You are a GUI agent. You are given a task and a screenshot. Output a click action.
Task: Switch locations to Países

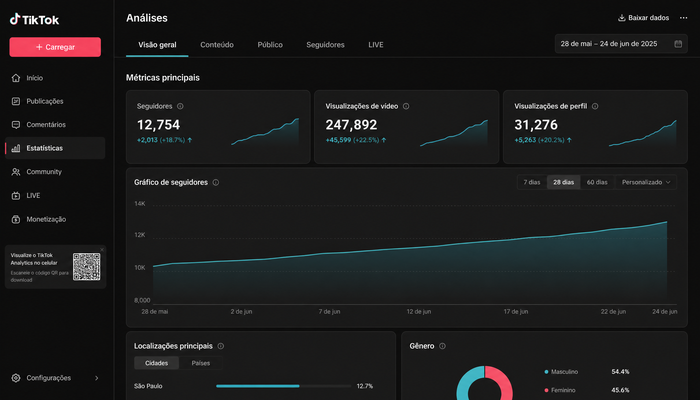pyautogui.click(x=200, y=363)
